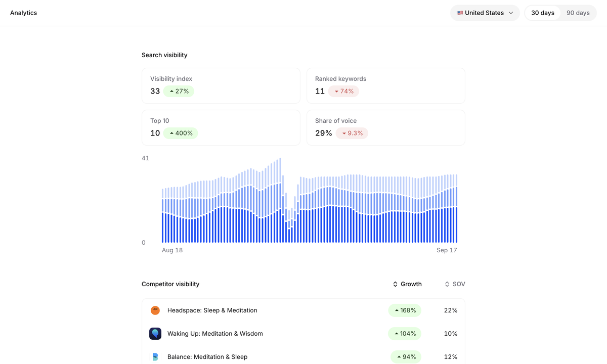Click the SOV sort arrows icon
Viewport: 607px width, 364px height.
click(447, 284)
